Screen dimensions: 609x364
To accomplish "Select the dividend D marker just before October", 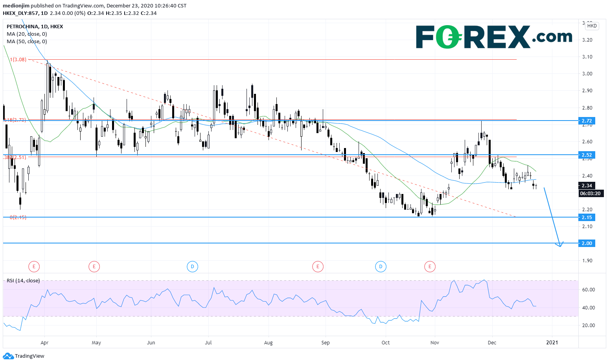I will click(x=381, y=267).
